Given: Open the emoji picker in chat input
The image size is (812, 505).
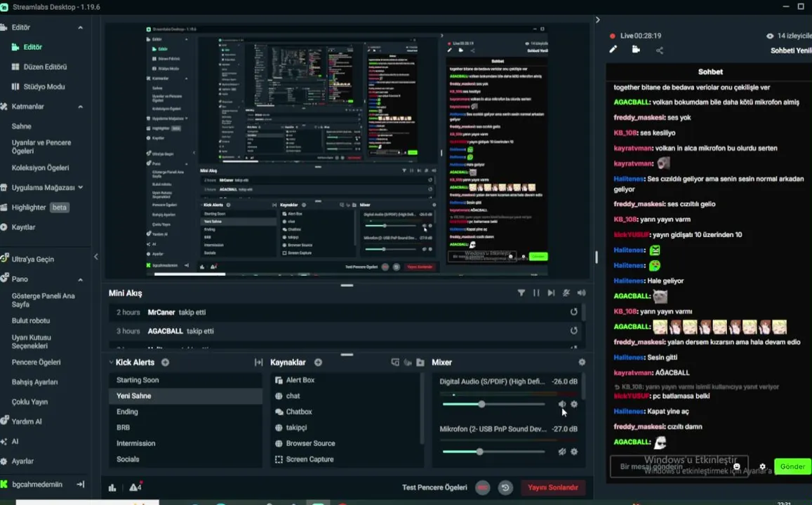Looking at the screenshot, I should pyautogui.click(x=736, y=466).
